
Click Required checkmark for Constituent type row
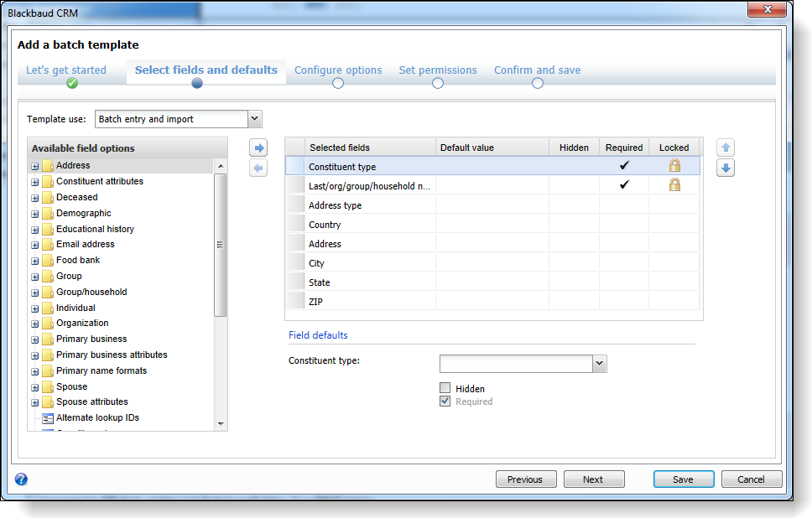tap(624, 166)
